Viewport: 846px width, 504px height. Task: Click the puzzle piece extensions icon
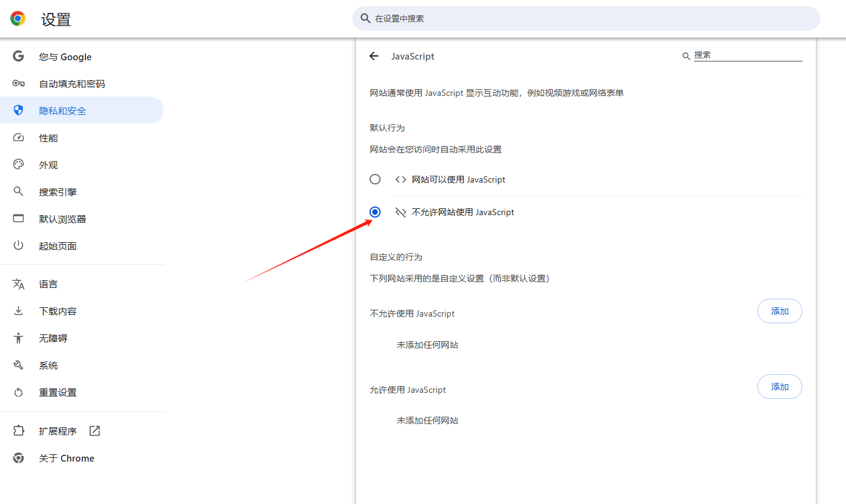18,431
